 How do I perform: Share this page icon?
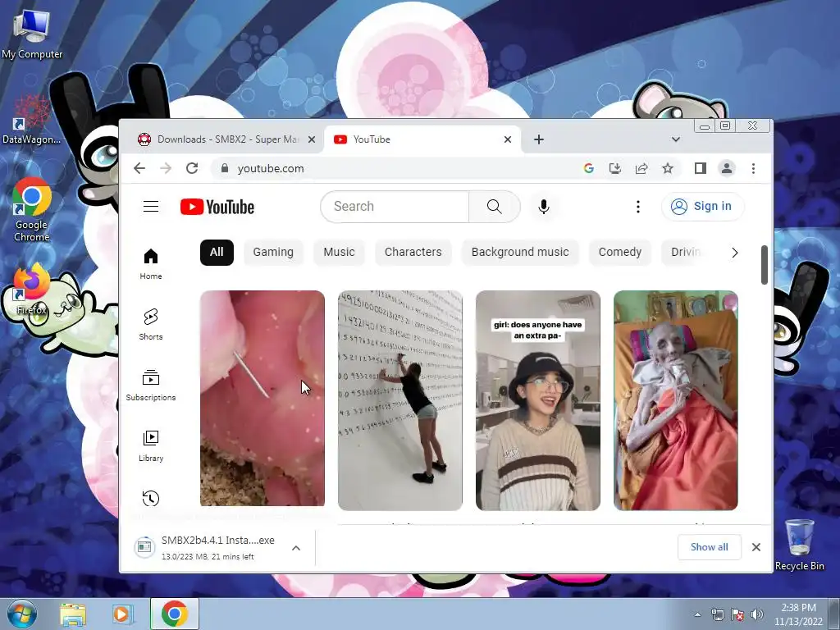coord(641,168)
